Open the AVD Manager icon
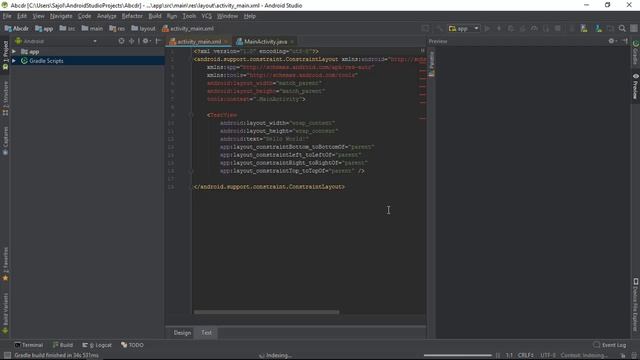 [x=584, y=29]
